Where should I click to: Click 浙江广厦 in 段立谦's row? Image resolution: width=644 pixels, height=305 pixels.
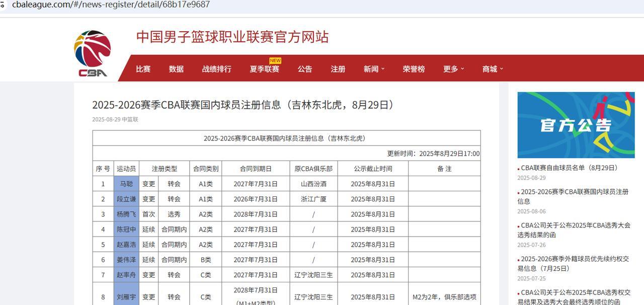pos(313,199)
